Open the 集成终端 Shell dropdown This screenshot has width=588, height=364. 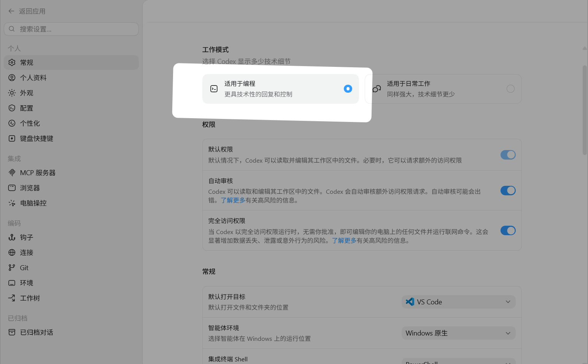[x=459, y=361]
